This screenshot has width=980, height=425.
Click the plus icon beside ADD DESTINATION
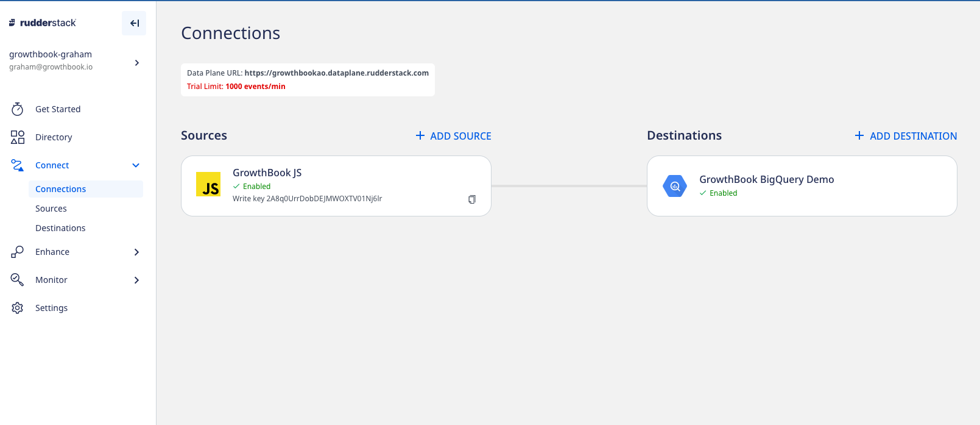[859, 135]
